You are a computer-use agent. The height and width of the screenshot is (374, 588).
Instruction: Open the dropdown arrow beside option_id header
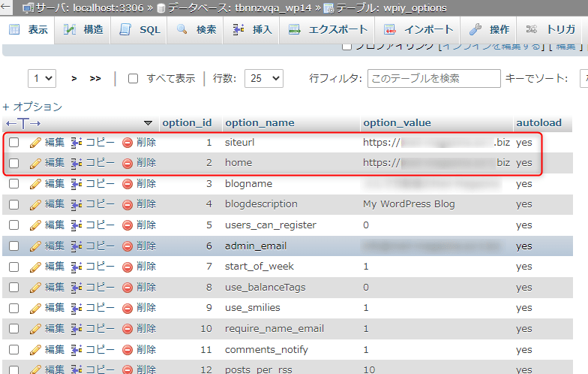click(148, 123)
